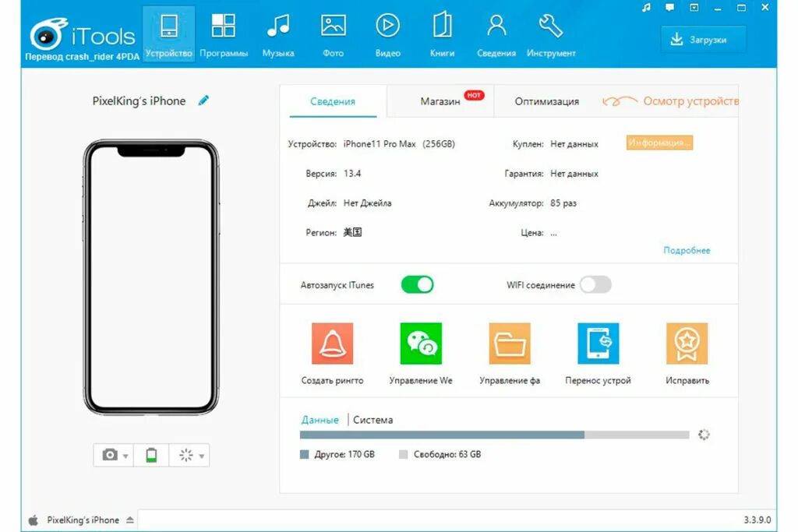Click the iPhone preview image
Screen dimensions: 798x532
[151, 277]
